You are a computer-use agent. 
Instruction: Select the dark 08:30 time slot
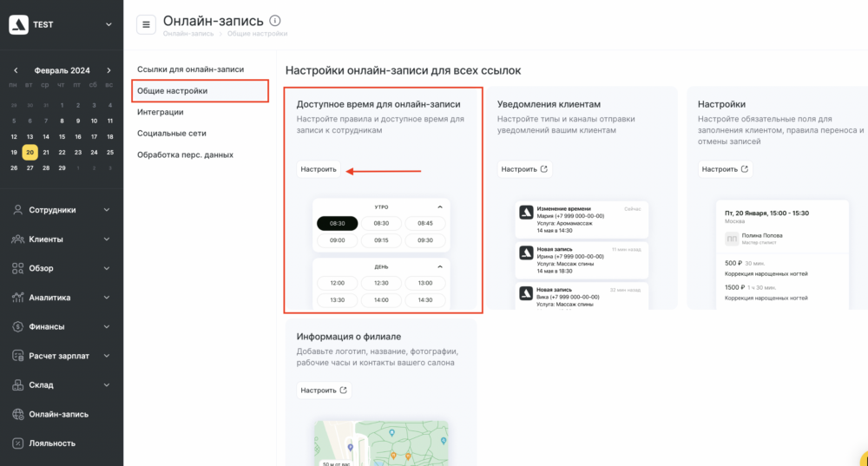coord(337,224)
